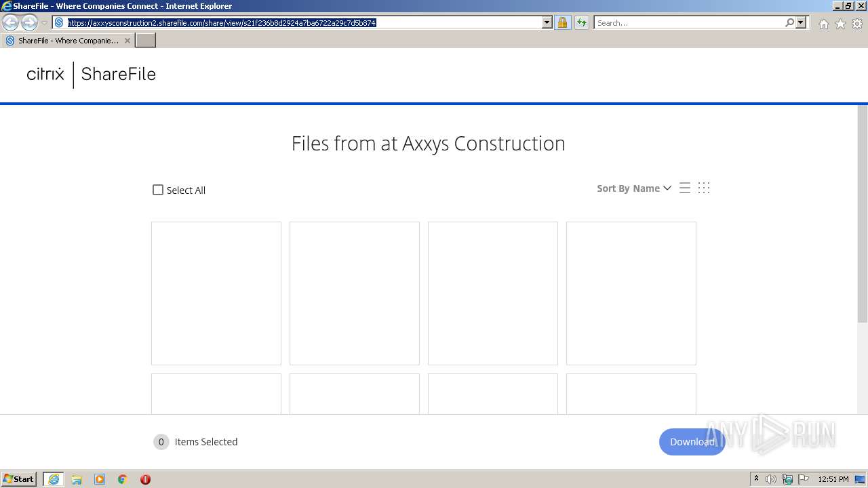Launch Windows Media Player from taskbar
This screenshot has height=488, width=868.
click(x=100, y=479)
